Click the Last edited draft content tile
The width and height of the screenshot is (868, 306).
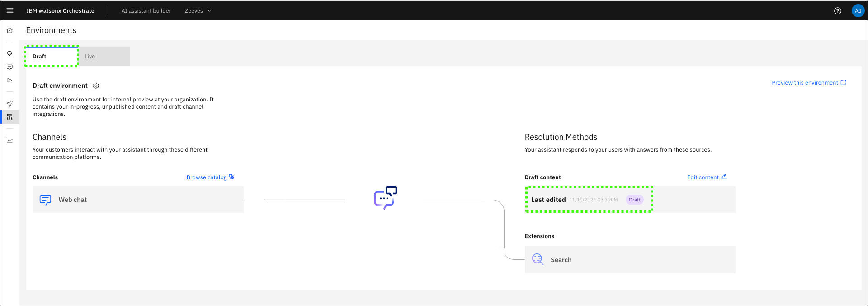[589, 200]
